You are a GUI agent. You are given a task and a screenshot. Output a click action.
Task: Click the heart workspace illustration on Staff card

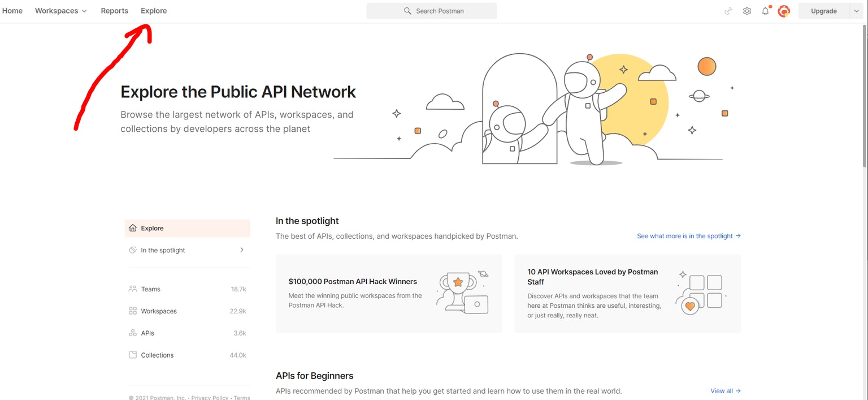click(x=701, y=293)
